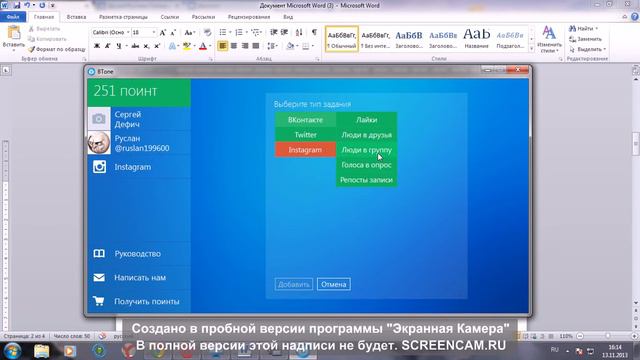This screenshot has height=360, width=640.
Task: Pick red font color swatch
Action: click(x=203, y=46)
